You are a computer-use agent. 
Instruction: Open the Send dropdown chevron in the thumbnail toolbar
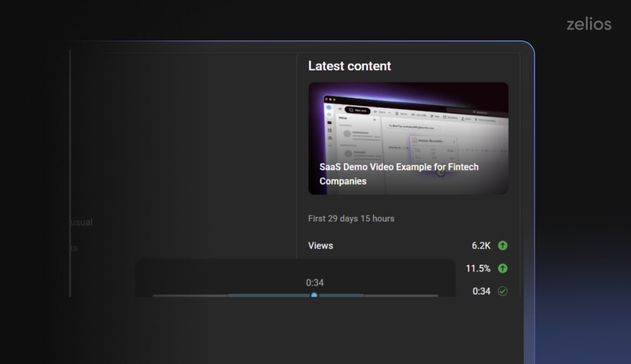pyautogui.click(x=389, y=112)
